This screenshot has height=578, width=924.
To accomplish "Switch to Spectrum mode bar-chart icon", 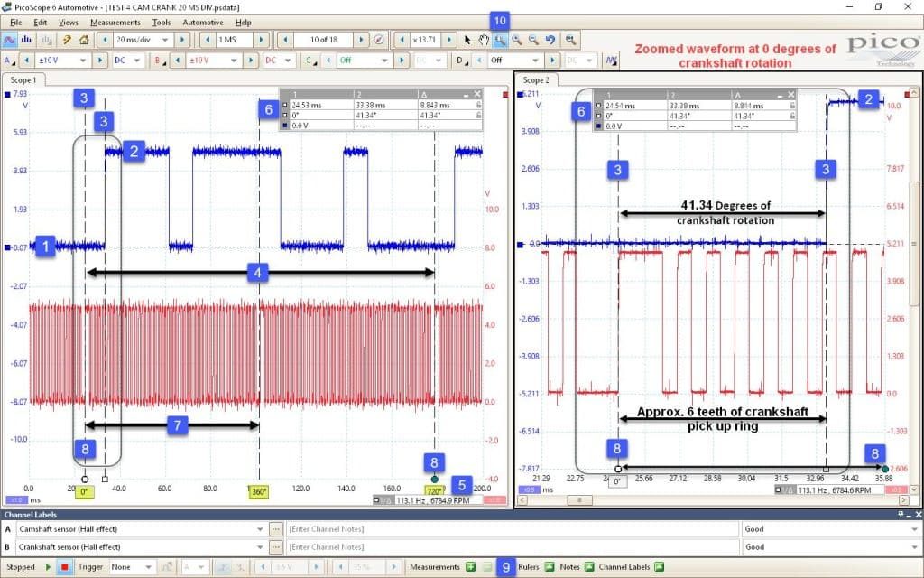I will click(26, 40).
